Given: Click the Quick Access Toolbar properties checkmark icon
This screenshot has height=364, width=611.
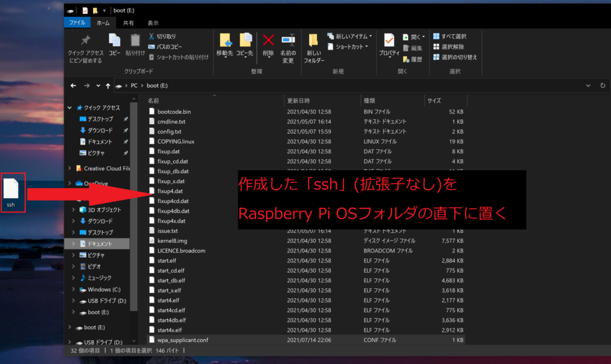Looking at the screenshot, I should click(85, 11).
